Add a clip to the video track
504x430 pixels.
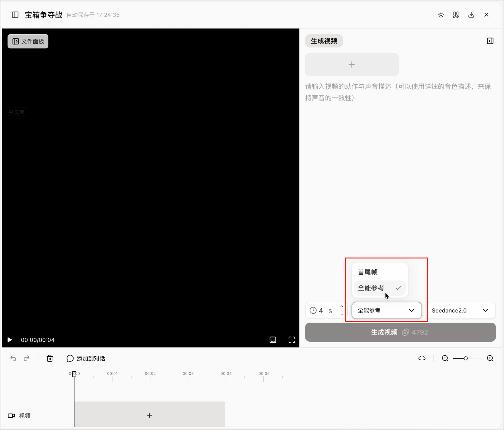tap(150, 416)
